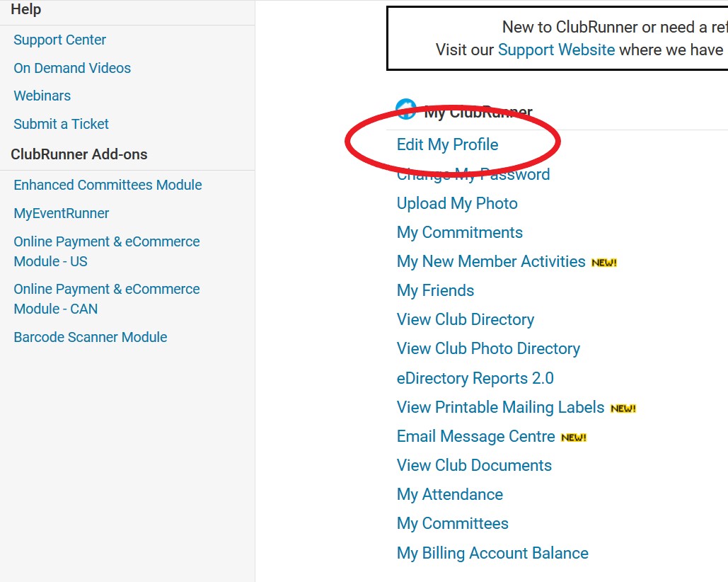Screen dimensions: 728x582
Task: Launch eDirectory Reports 2.0
Action: [x=475, y=378]
